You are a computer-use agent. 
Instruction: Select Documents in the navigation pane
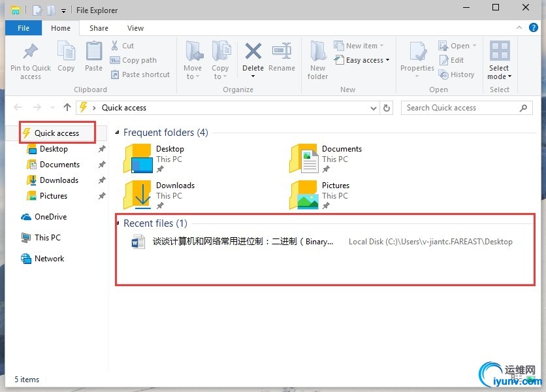pyautogui.click(x=59, y=165)
